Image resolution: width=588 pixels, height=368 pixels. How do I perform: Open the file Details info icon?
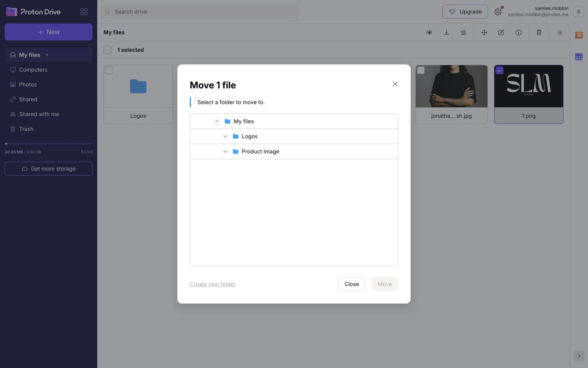[518, 33]
